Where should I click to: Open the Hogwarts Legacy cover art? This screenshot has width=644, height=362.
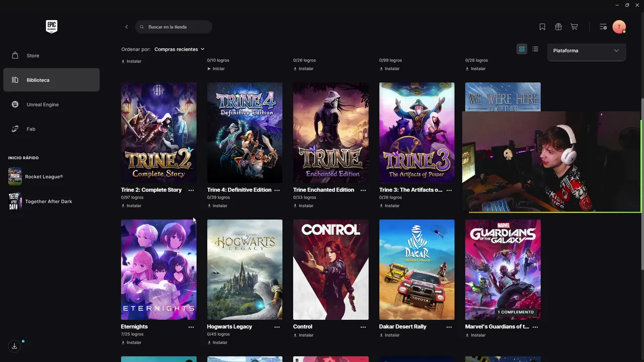245,269
